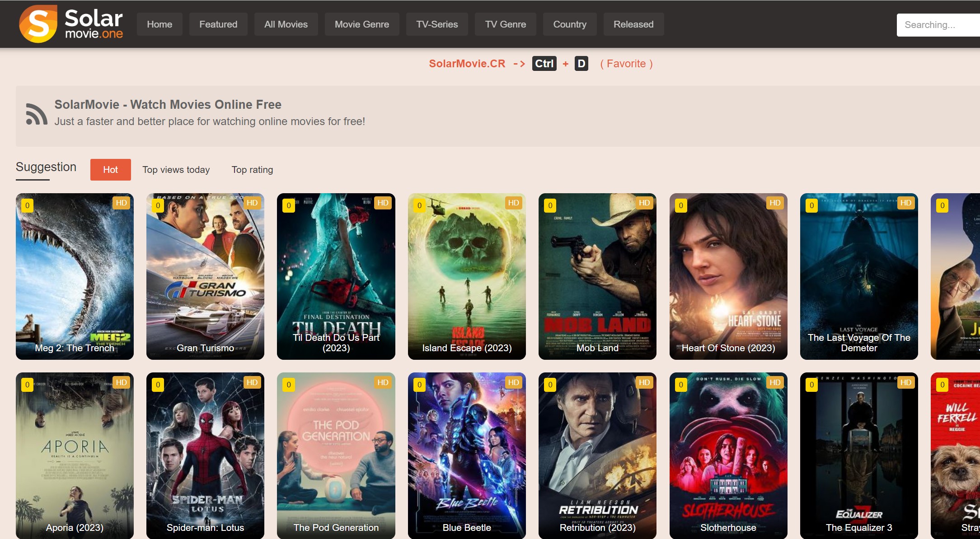Click the Released navigation button
This screenshot has height=539, width=980.
pos(633,24)
